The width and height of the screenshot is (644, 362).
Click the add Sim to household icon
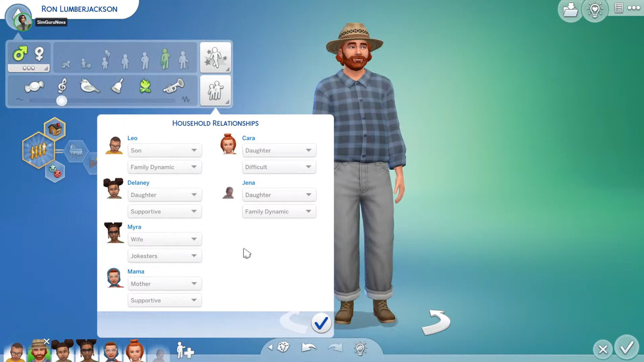[x=185, y=350]
